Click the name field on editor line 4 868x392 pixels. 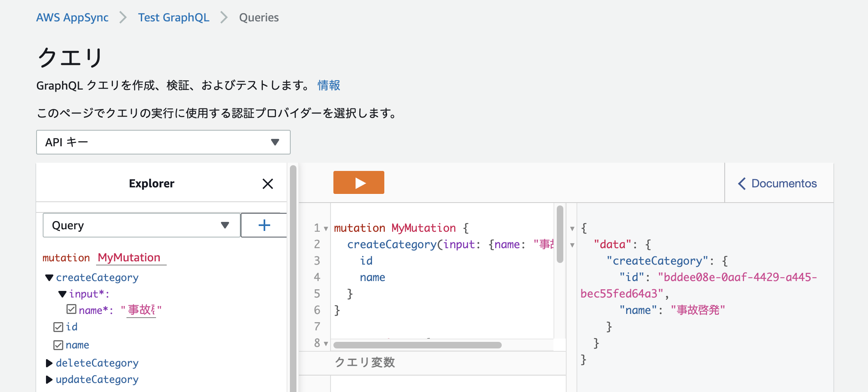[x=372, y=277]
